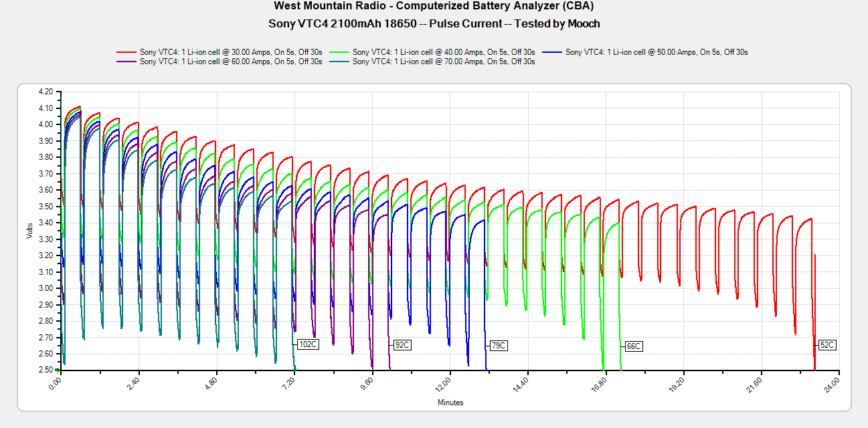This screenshot has width=868, height=428.
Task: Click the 4.20 tick on the volts axis
Action: 46,92
